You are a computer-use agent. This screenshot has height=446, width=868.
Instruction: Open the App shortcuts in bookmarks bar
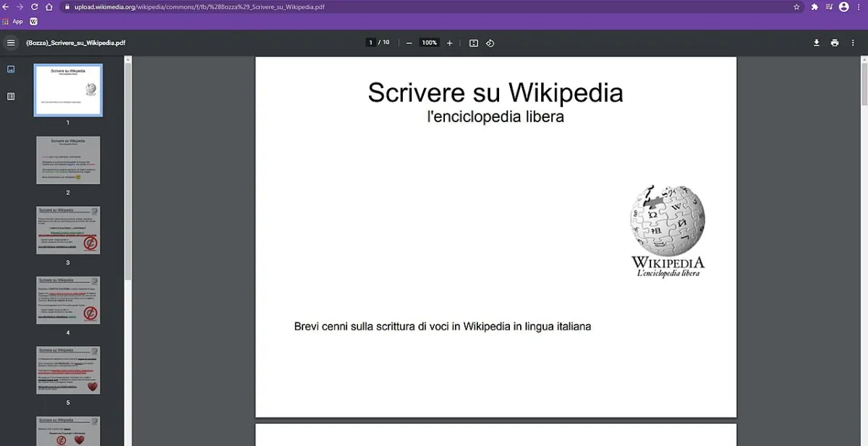pyautogui.click(x=13, y=22)
